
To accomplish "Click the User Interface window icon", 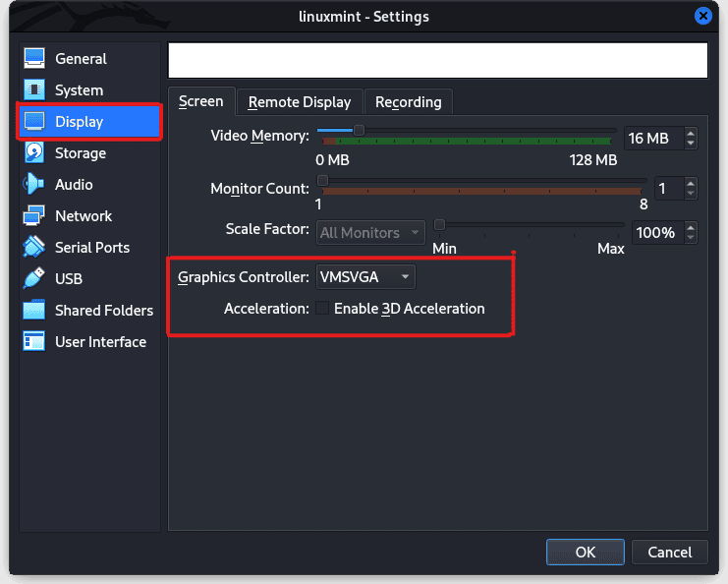I will pyautogui.click(x=34, y=342).
